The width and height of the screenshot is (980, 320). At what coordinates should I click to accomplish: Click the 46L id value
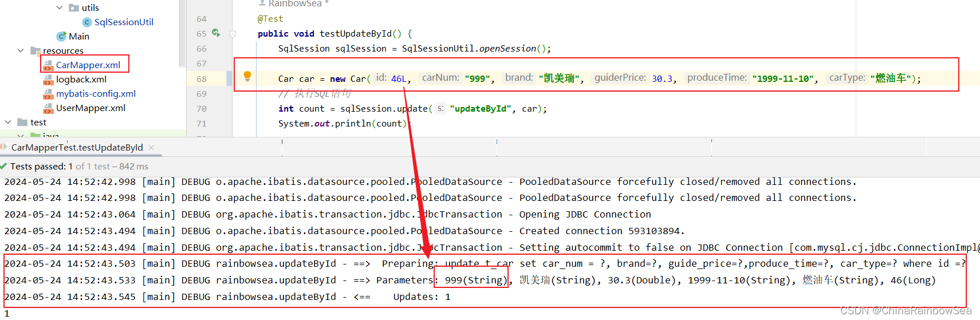pos(399,78)
